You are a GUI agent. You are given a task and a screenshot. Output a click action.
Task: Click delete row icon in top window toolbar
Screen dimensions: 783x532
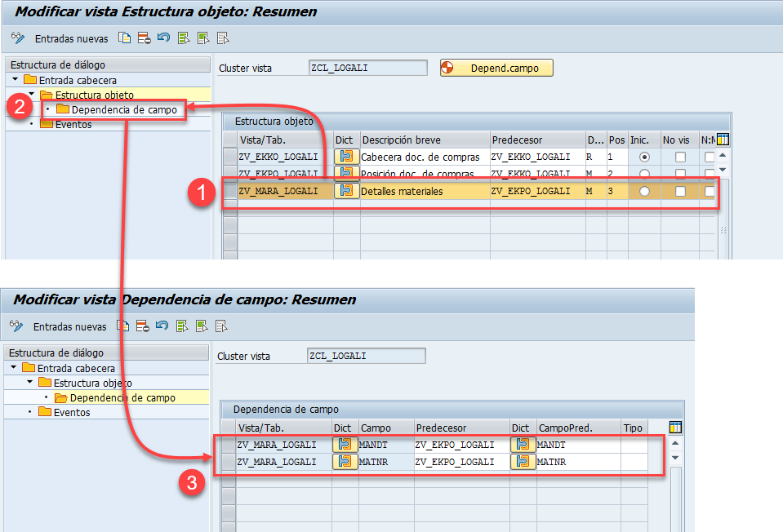(x=145, y=38)
